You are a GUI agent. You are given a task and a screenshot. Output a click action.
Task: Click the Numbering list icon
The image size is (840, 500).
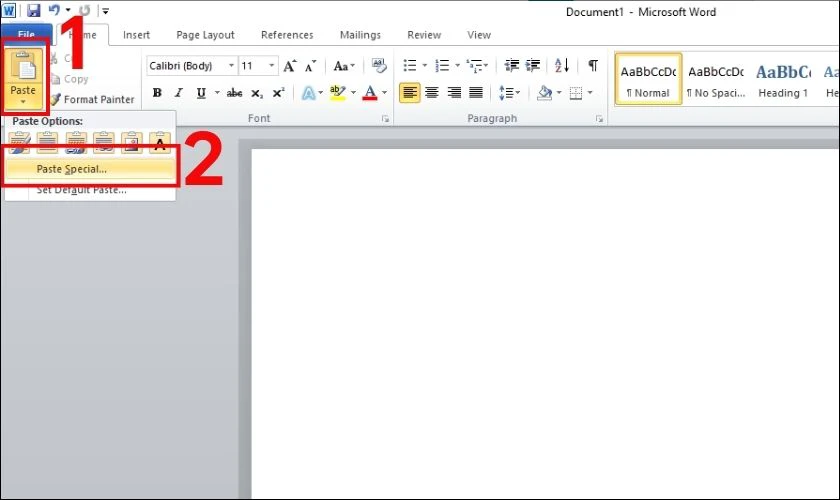tap(442, 65)
